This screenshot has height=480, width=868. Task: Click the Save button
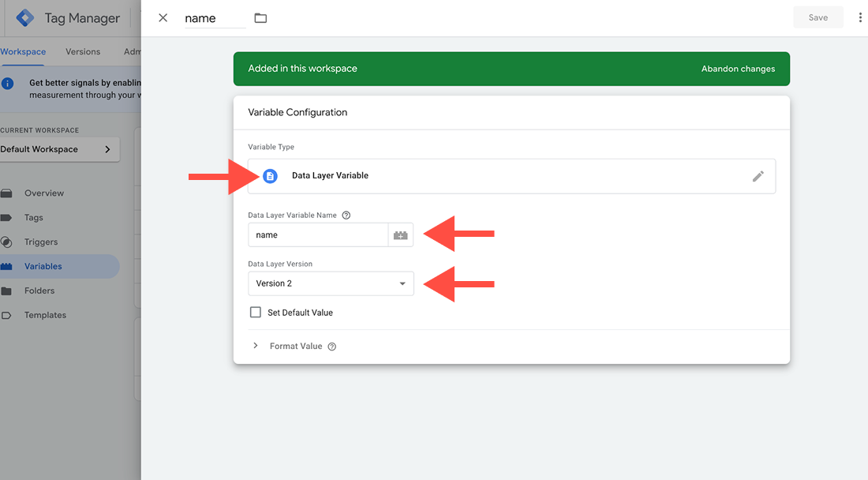click(x=817, y=17)
